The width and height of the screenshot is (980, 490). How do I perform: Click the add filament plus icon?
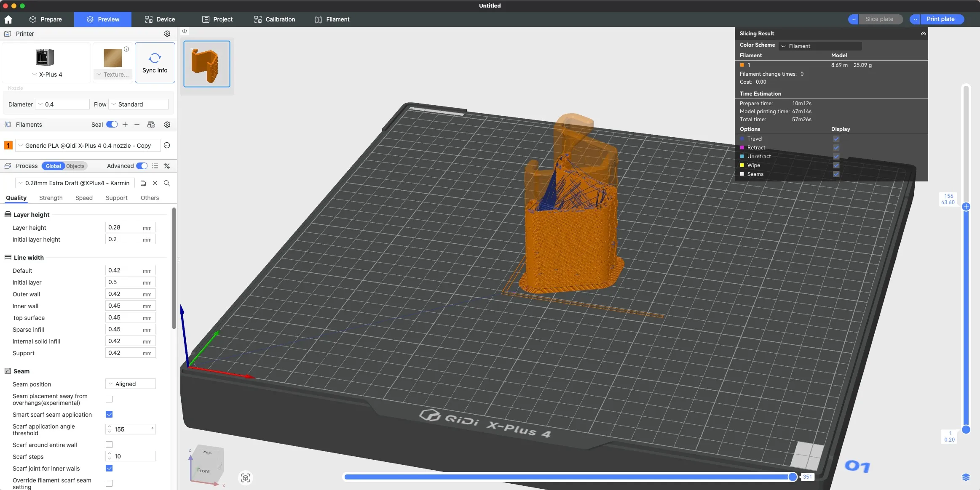[x=125, y=125]
